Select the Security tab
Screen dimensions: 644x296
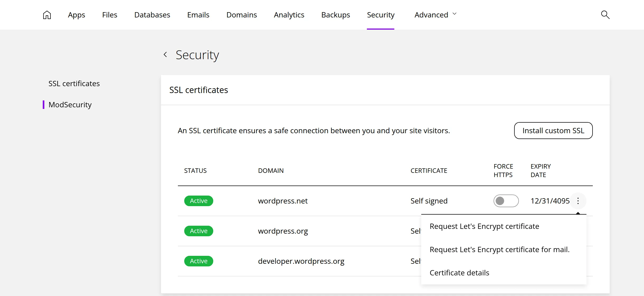coord(381,15)
